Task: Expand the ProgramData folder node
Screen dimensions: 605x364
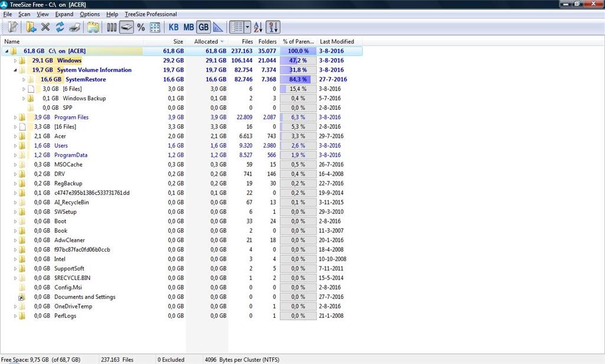Action: (15, 155)
